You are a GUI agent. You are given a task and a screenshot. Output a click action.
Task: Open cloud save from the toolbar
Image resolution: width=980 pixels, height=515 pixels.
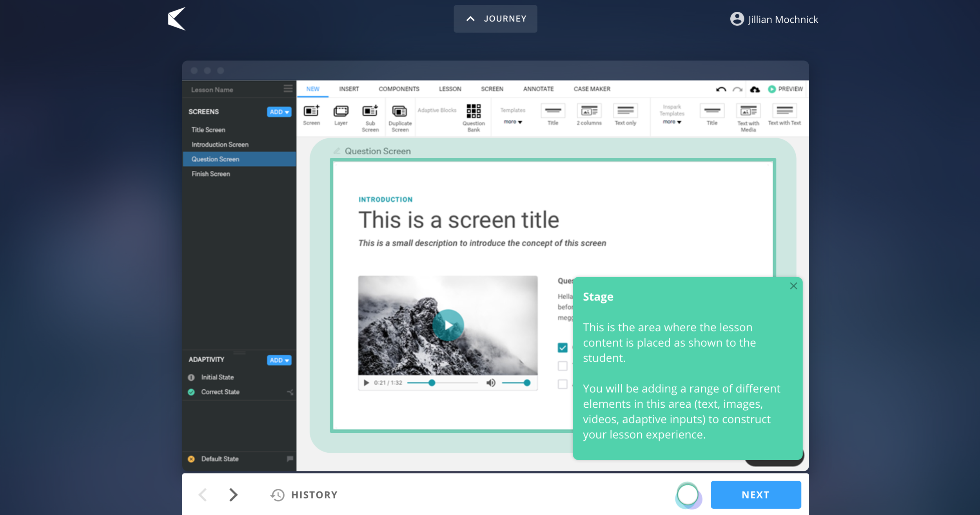coord(754,89)
